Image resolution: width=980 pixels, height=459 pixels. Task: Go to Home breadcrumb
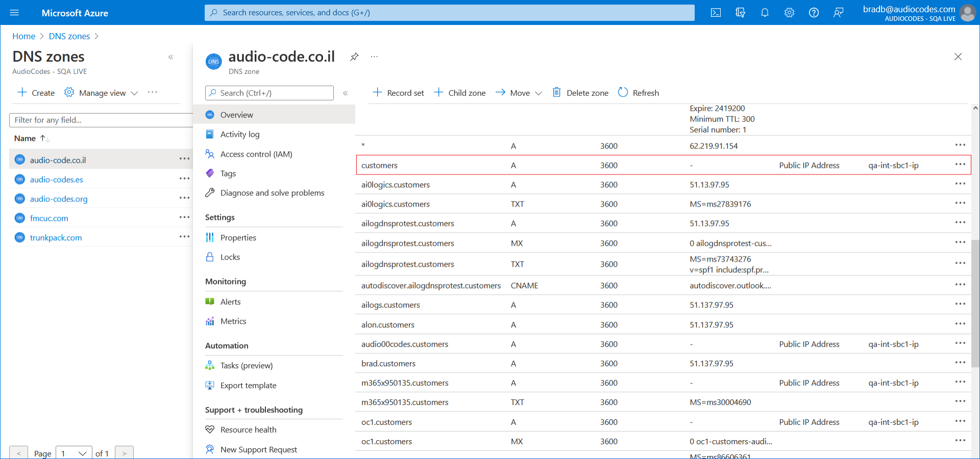tap(23, 36)
